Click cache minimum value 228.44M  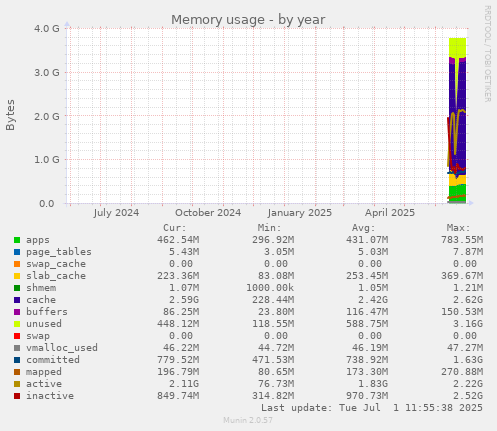pos(273,300)
